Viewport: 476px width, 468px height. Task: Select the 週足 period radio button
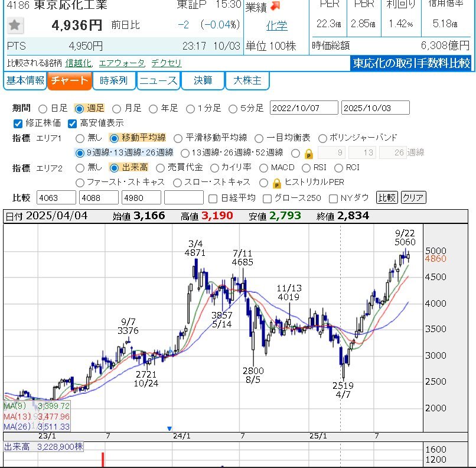(x=79, y=109)
